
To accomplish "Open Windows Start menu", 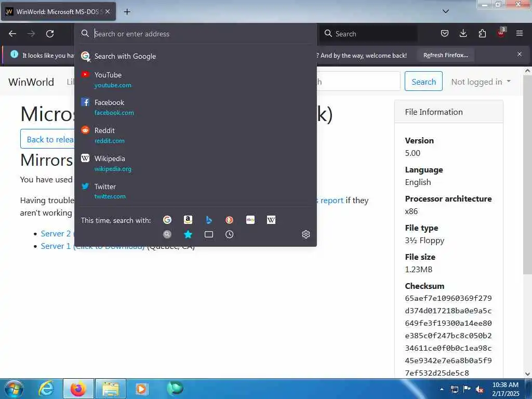I will [14, 389].
